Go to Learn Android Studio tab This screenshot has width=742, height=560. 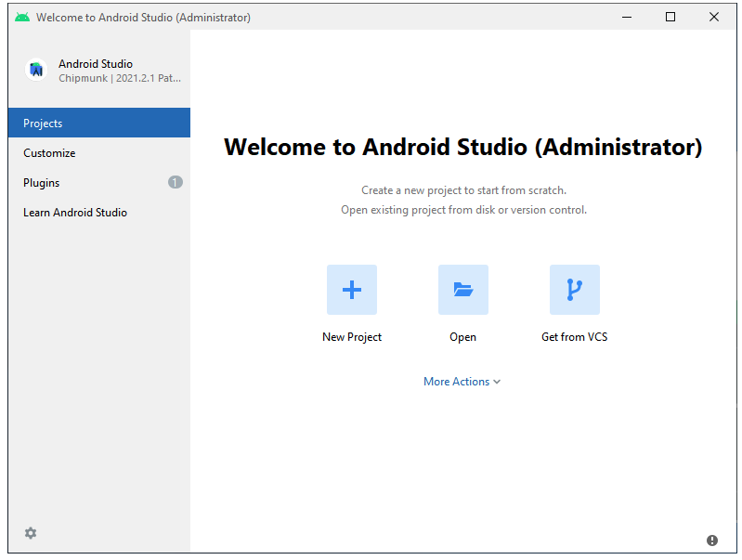coord(75,213)
